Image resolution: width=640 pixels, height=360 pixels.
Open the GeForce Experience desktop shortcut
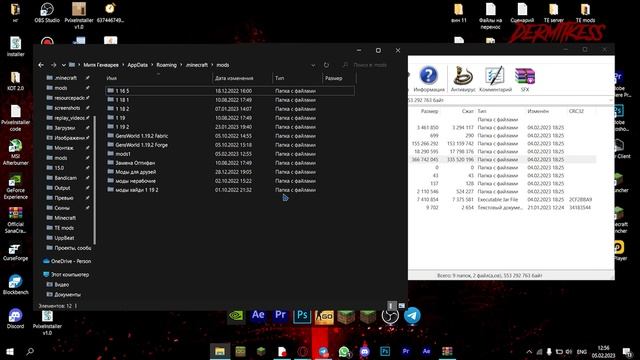click(x=16, y=187)
